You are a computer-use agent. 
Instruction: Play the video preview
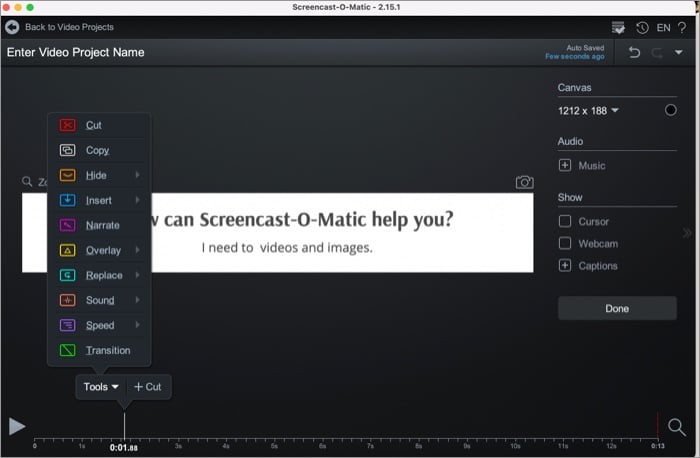[x=17, y=426]
